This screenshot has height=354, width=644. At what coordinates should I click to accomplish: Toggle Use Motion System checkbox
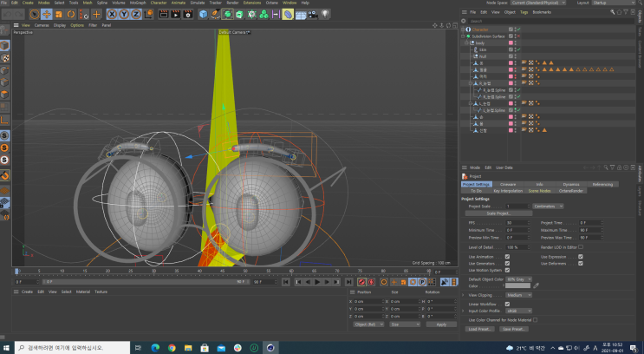click(x=507, y=270)
